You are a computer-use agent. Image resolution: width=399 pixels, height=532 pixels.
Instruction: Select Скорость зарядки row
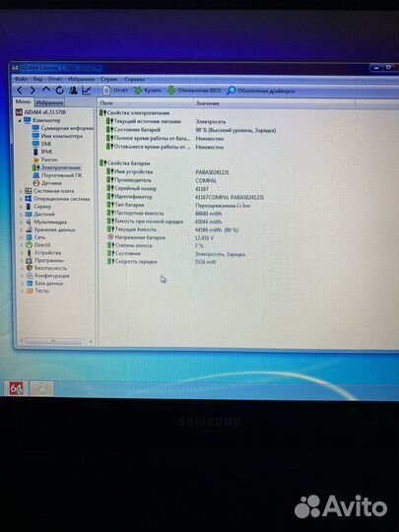coord(162,262)
